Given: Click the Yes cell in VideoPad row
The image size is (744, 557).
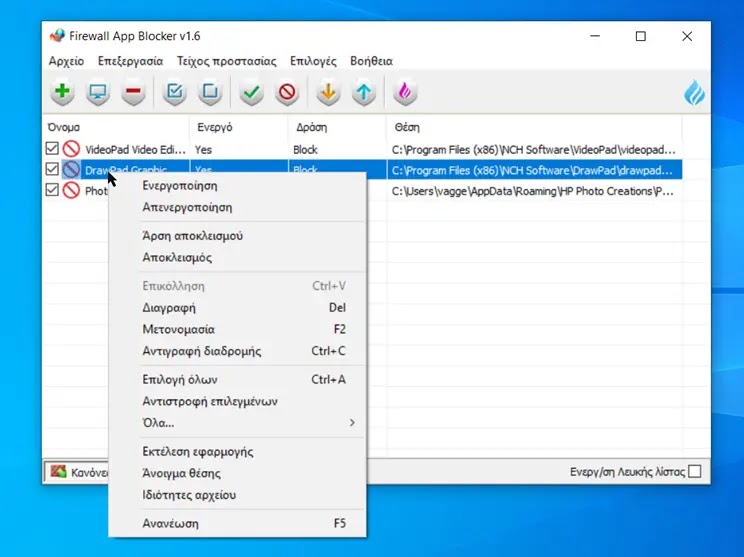Looking at the screenshot, I should click(x=203, y=150).
